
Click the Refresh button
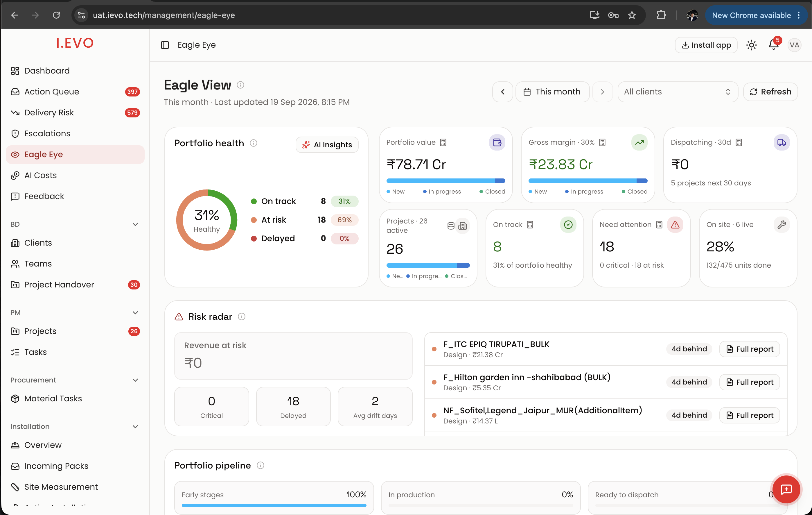point(770,92)
